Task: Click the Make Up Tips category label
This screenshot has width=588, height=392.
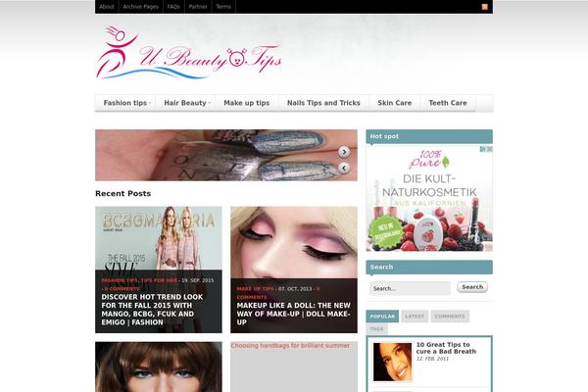Action: tap(255, 289)
